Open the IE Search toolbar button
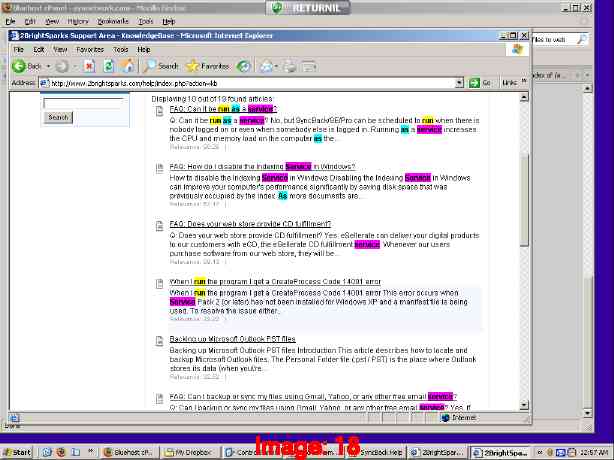The image size is (614, 460). click(x=161, y=66)
